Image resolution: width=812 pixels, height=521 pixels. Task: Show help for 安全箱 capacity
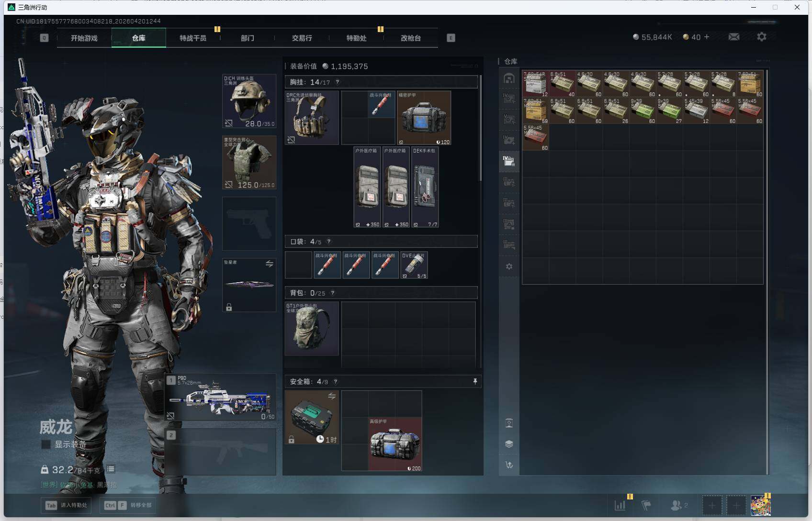tap(336, 382)
